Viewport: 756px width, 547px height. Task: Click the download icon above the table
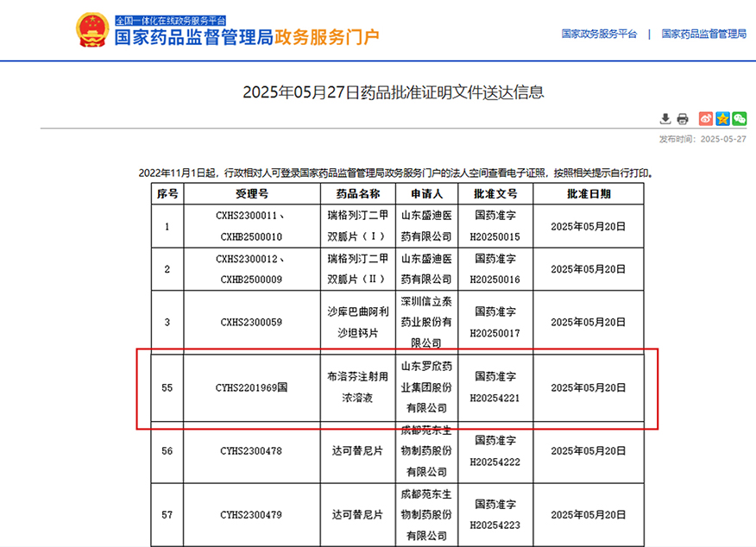point(665,118)
